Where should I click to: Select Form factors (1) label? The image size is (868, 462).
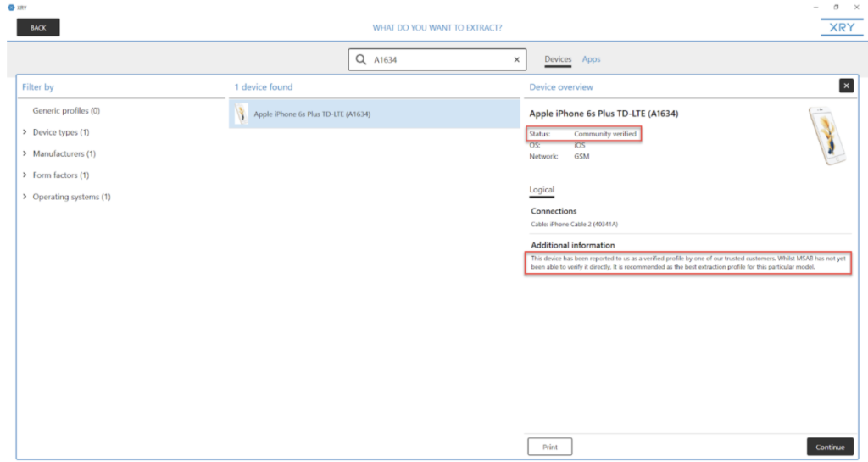coord(61,175)
